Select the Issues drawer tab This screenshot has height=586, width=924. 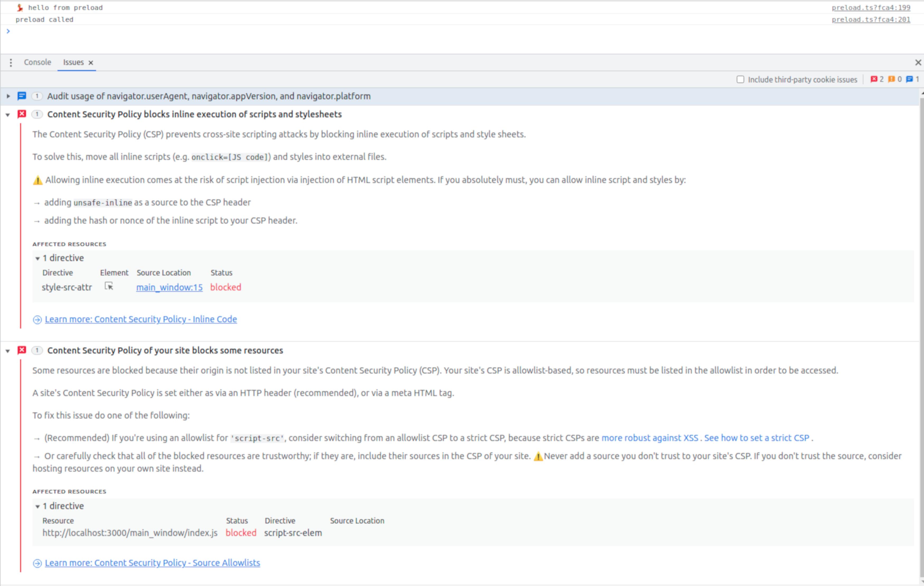click(x=73, y=62)
